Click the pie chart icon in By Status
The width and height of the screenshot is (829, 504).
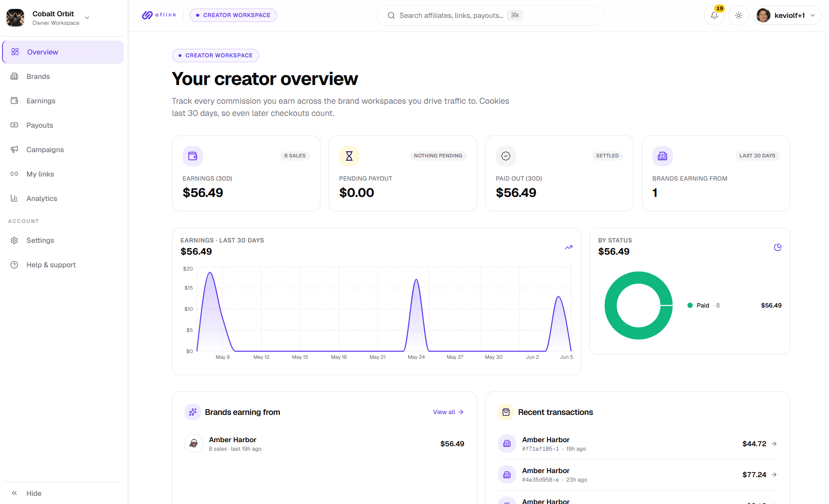[778, 247]
